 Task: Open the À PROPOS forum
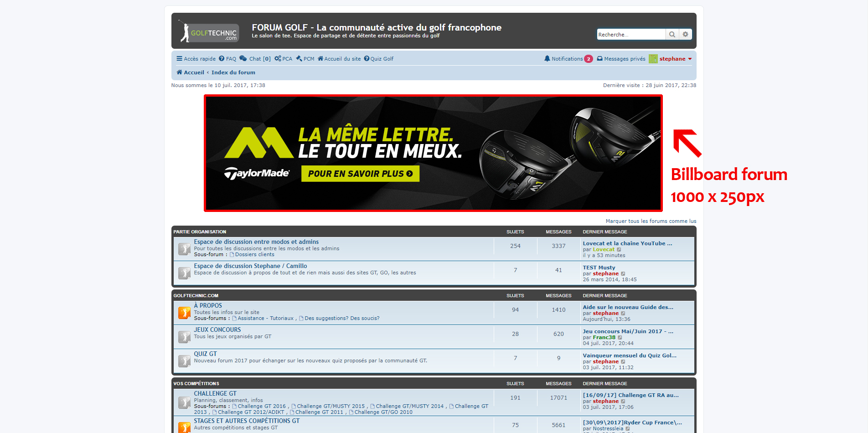(x=208, y=306)
